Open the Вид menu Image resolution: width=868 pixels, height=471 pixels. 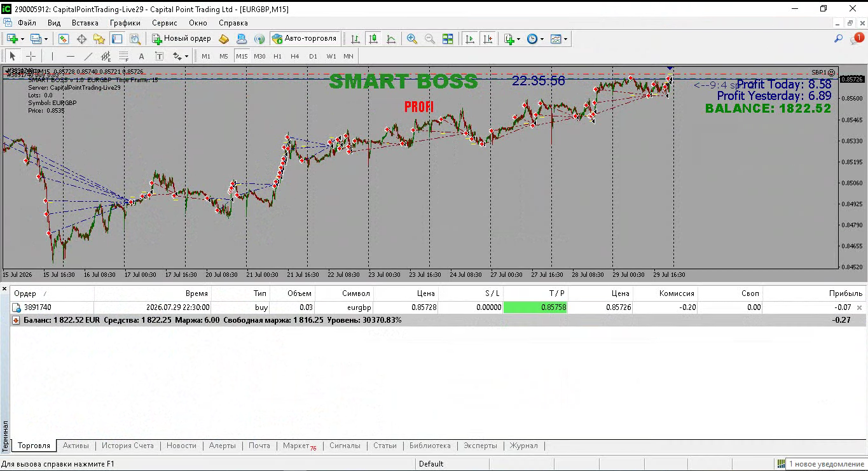(x=54, y=23)
